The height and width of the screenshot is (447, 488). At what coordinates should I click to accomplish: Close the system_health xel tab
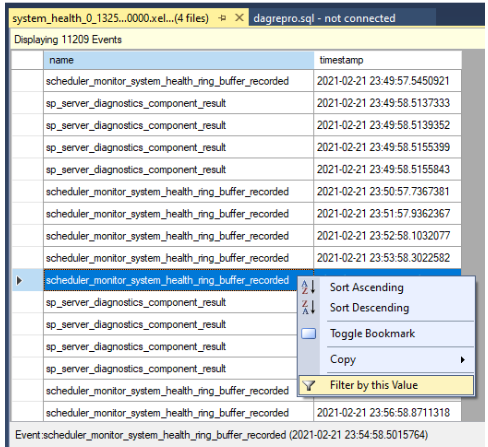[x=239, y=18]
